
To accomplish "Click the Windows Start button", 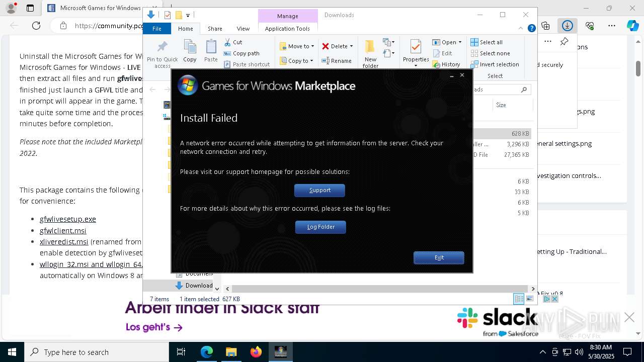I will tap(12, 352).
